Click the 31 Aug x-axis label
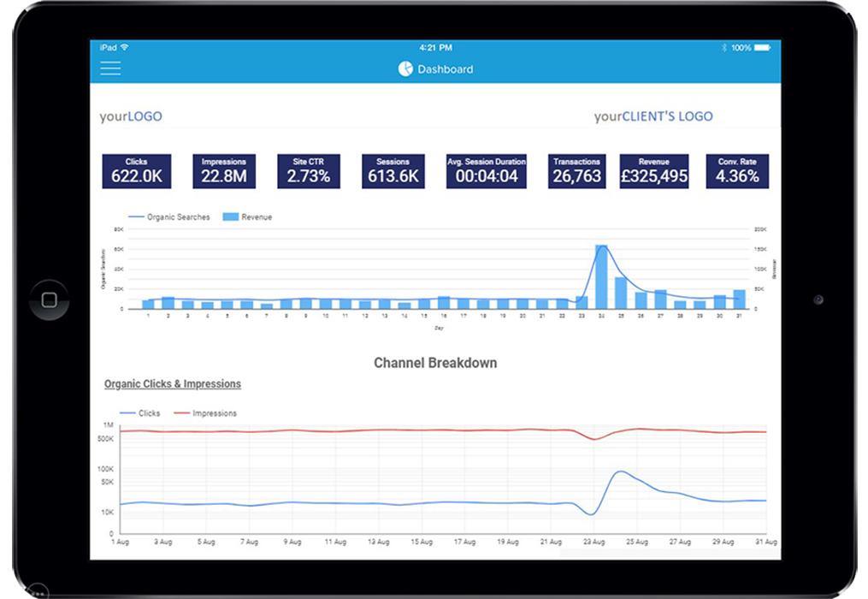 pos(766,542)
